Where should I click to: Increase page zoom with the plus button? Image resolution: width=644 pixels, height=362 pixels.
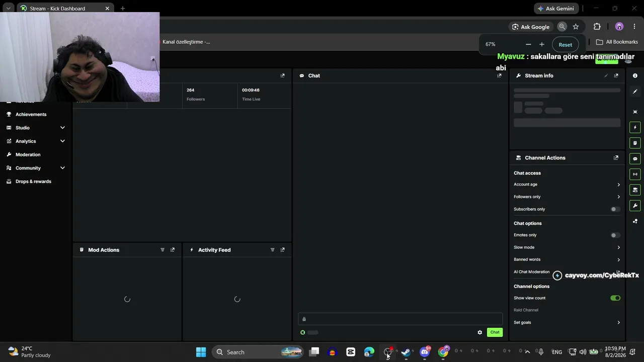click(x=542, y=45)
